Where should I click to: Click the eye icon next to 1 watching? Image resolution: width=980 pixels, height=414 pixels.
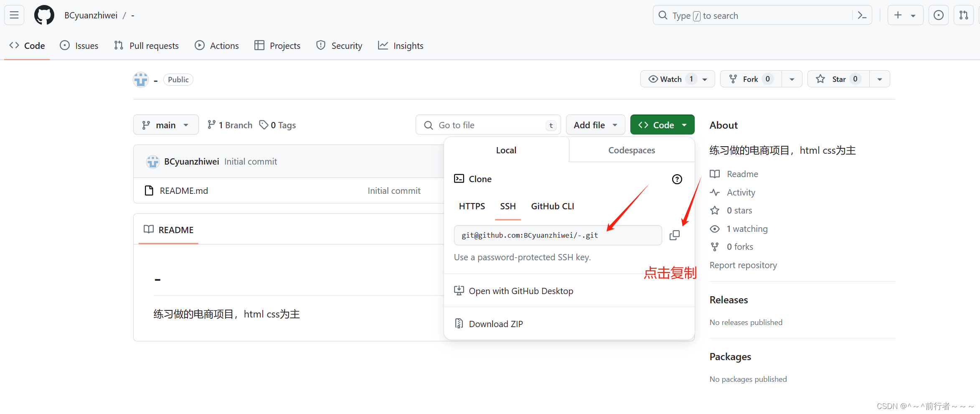(x=715, y=229)
